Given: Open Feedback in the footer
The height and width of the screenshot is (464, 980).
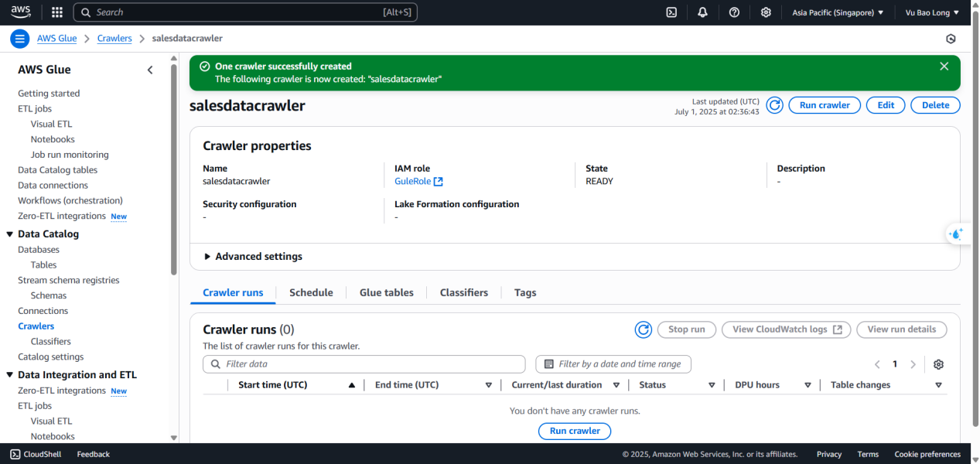Looking at the screenshot, I should click(94, 455).
